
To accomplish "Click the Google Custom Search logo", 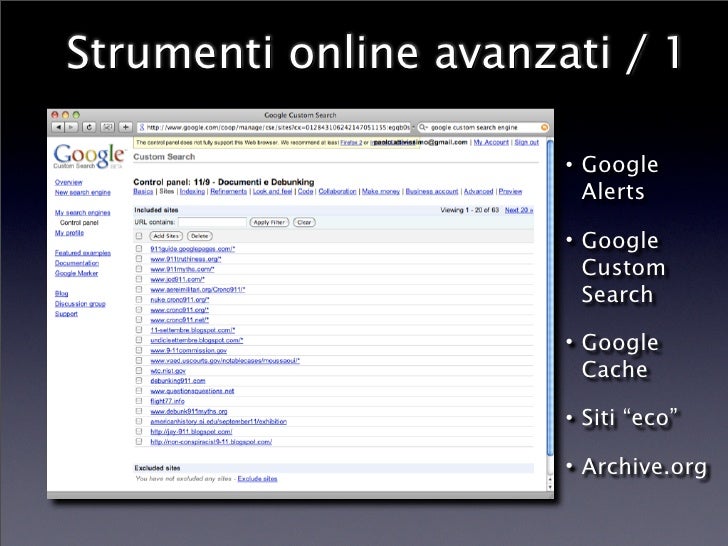I will pyautogui.click(x=89, y=156).
